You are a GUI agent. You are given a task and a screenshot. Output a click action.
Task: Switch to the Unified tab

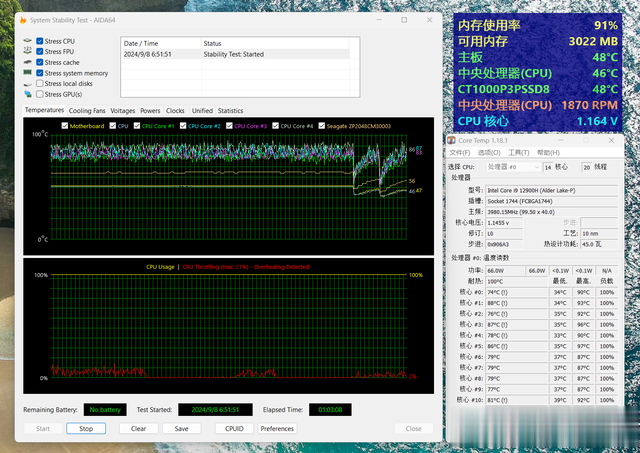point(202,111)
